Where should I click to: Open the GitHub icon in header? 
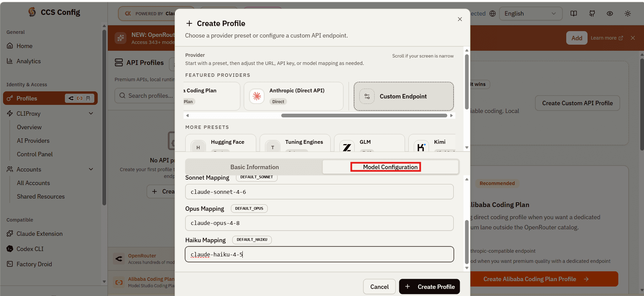point(592,14)
